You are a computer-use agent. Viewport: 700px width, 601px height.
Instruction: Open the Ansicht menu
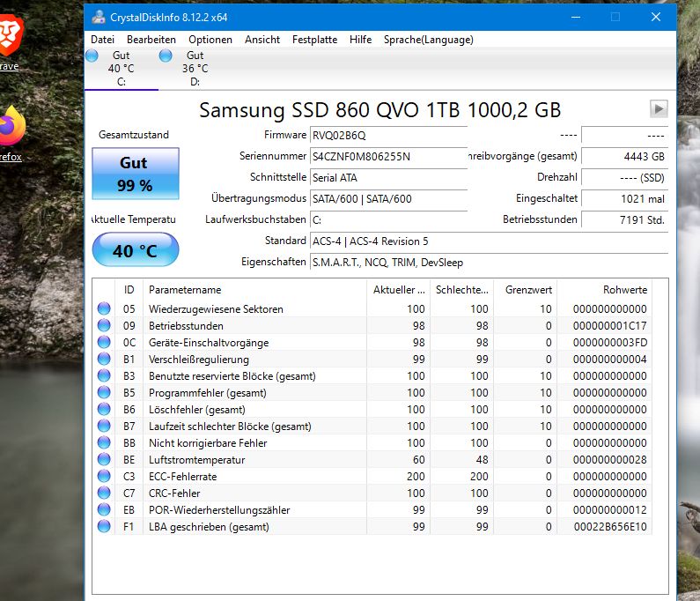pos(262,40)
